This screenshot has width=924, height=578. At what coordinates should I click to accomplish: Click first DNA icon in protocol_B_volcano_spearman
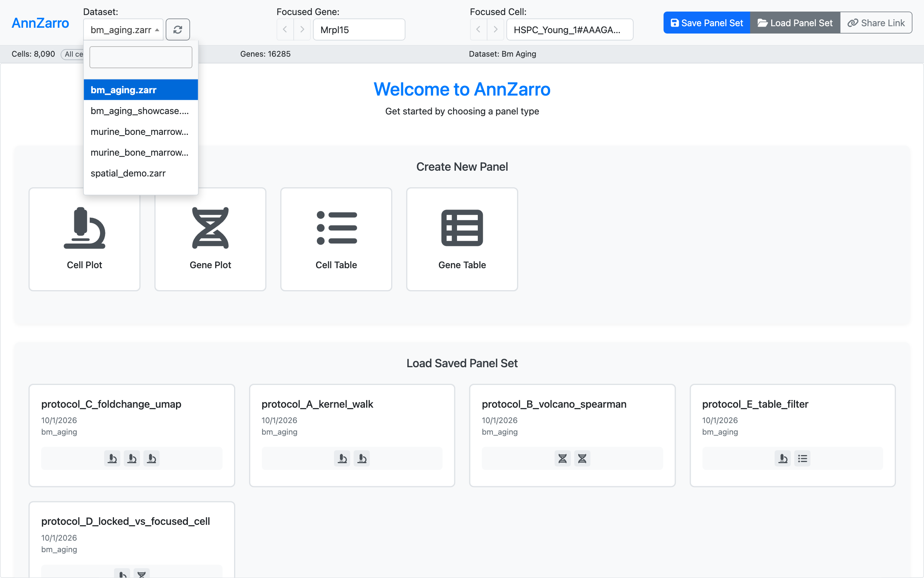(562, 459)
